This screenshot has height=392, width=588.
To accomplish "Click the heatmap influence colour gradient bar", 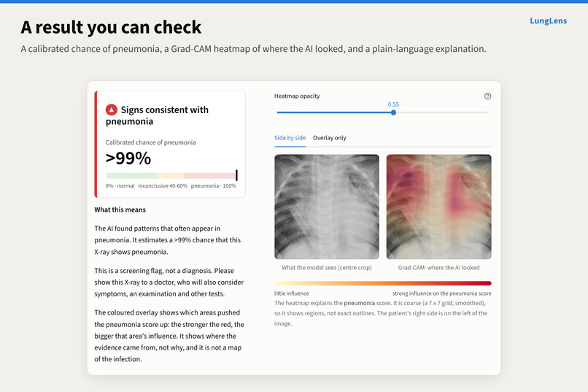I will (x=382, y=283).
